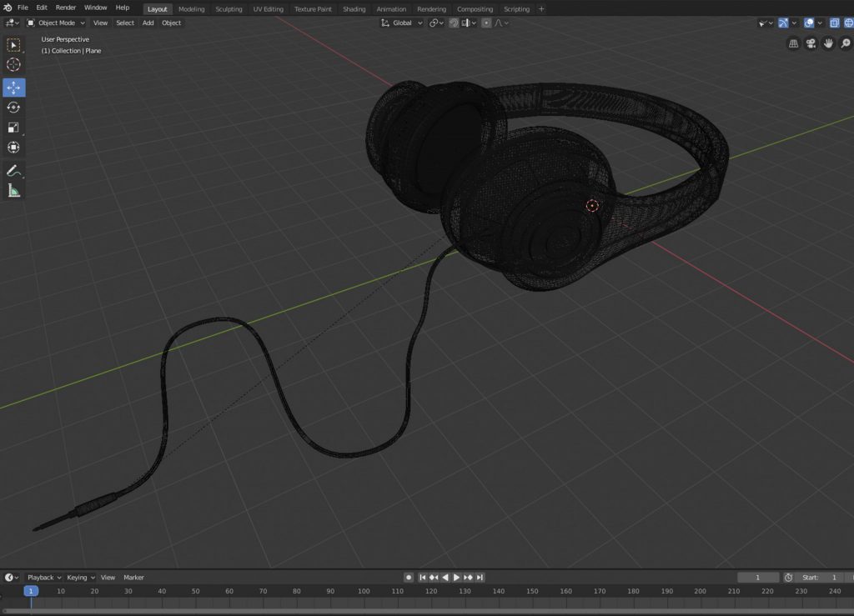Activate the Measure tool
This screenshot has height=616, width=854.
point(13,191)
